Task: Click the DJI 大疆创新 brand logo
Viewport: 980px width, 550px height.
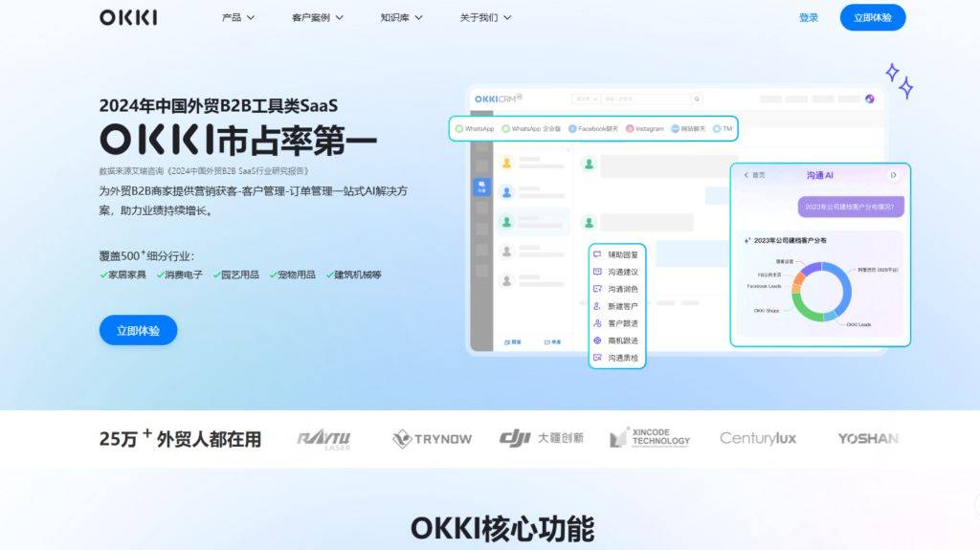Action: pyautogui.click(x=541, y=438)
